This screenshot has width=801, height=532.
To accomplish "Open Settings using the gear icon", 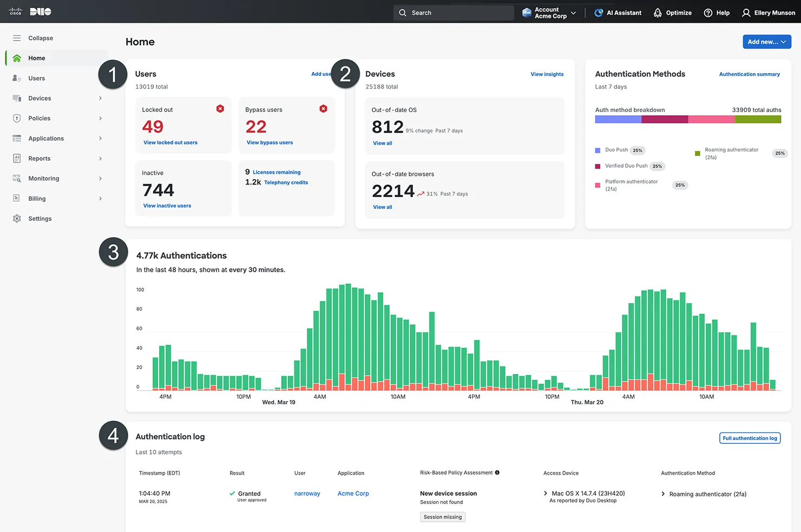I will coord(17,218).
